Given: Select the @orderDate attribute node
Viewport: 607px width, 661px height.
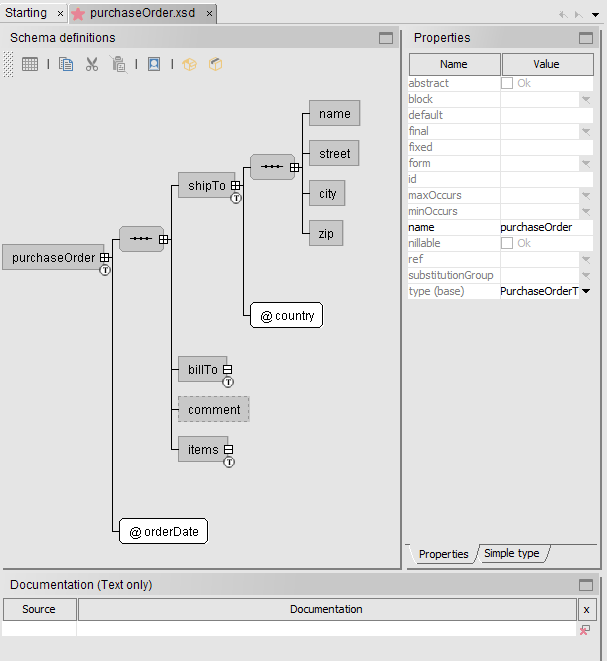Looking at the screenshot, I should (x=164, y=531).
